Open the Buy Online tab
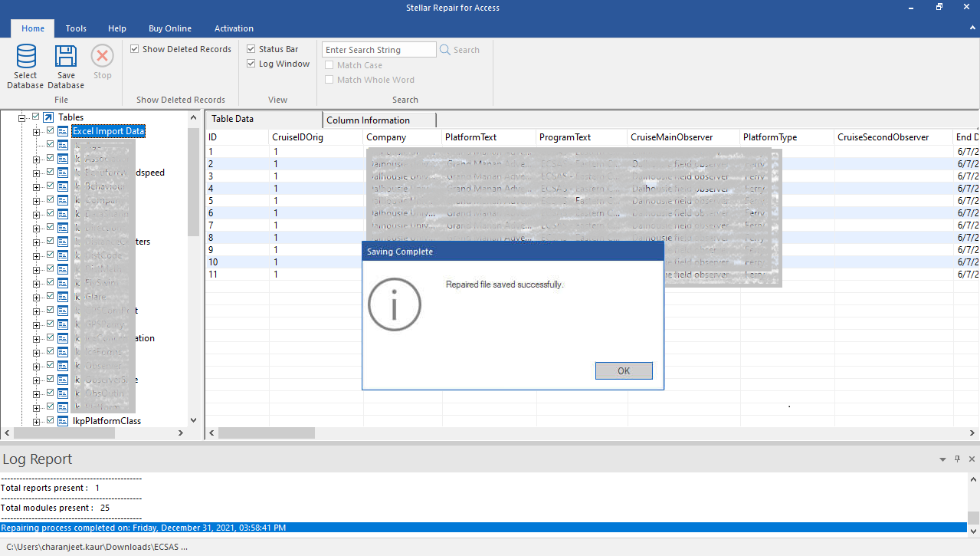This screenshot has width=980, height=556. point(170,28)
